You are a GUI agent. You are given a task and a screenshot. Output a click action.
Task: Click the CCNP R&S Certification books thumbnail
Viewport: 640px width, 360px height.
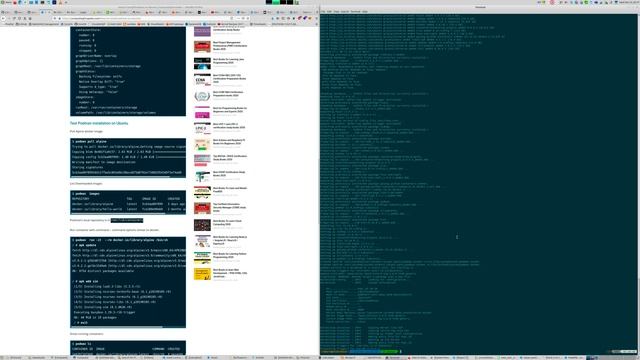[202, 96]
